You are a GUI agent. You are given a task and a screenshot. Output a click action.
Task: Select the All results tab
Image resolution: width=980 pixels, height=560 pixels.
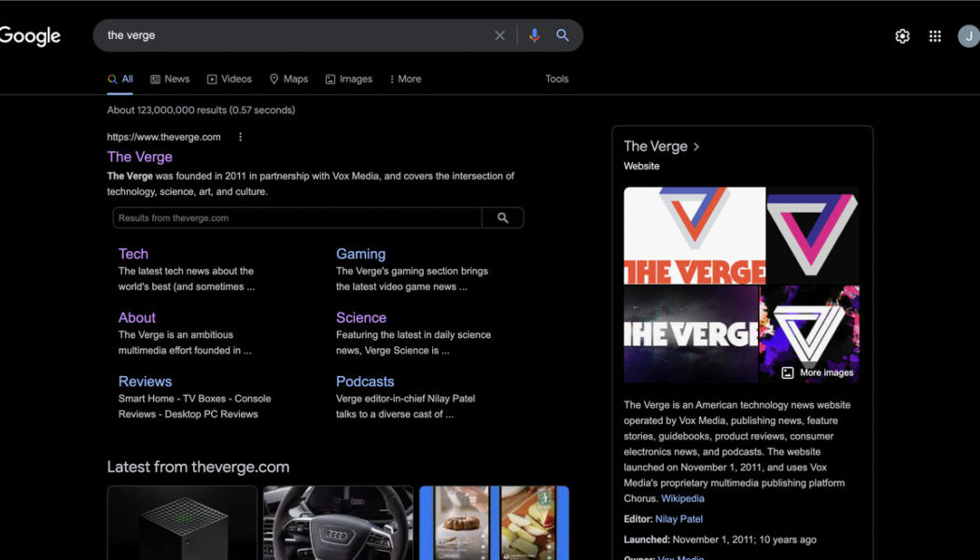[x=120, y=78]
